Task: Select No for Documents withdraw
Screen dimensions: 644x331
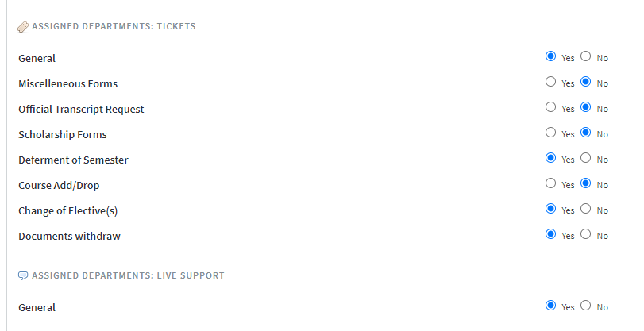Action: pos(586,234)
